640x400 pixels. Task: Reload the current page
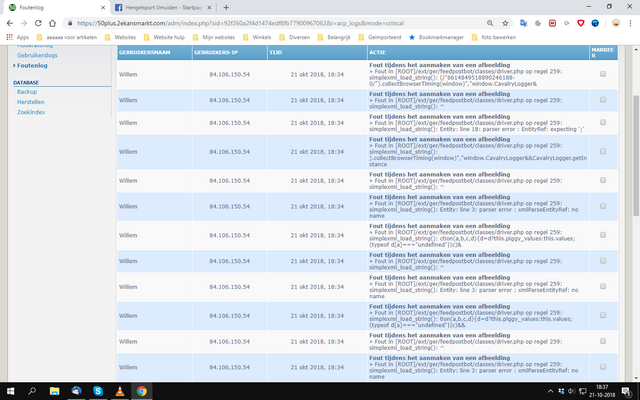[x=38, y=23]
